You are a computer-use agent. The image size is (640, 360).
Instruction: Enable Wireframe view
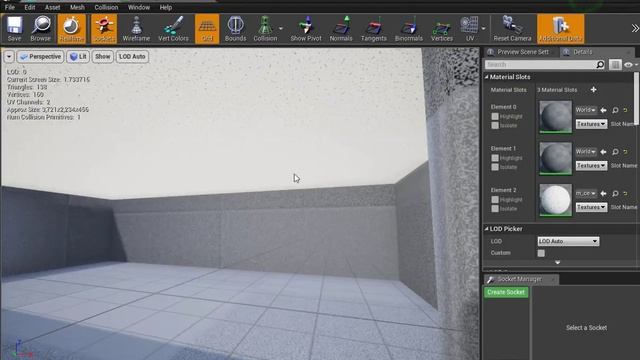click(x=136, y=29)
